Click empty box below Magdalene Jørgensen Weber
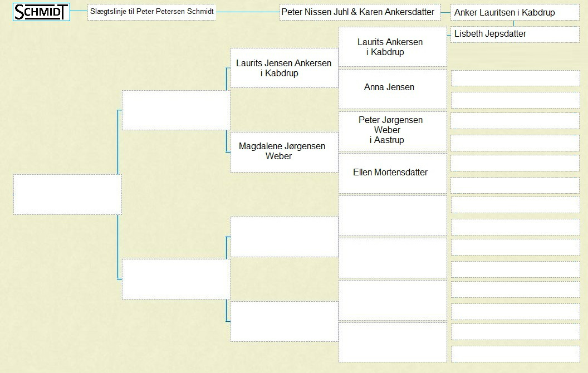Viewport: 588px width, 373px height. pos(284,237)
